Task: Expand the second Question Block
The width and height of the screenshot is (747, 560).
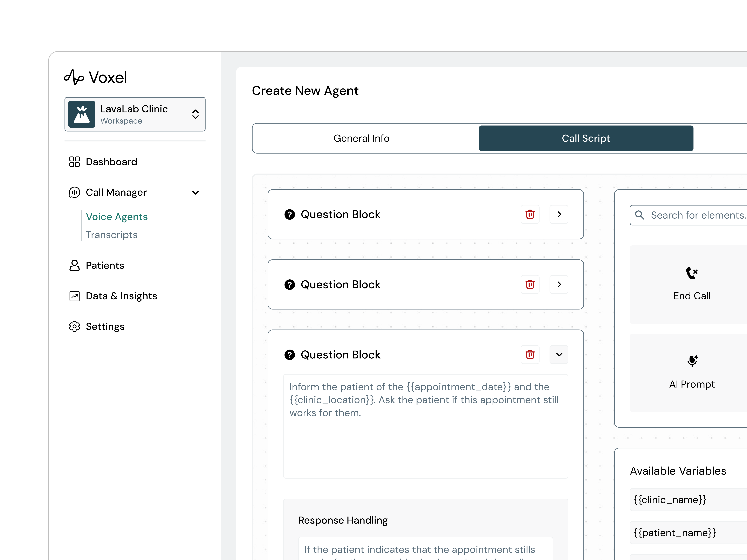Action: pos(559,285)
